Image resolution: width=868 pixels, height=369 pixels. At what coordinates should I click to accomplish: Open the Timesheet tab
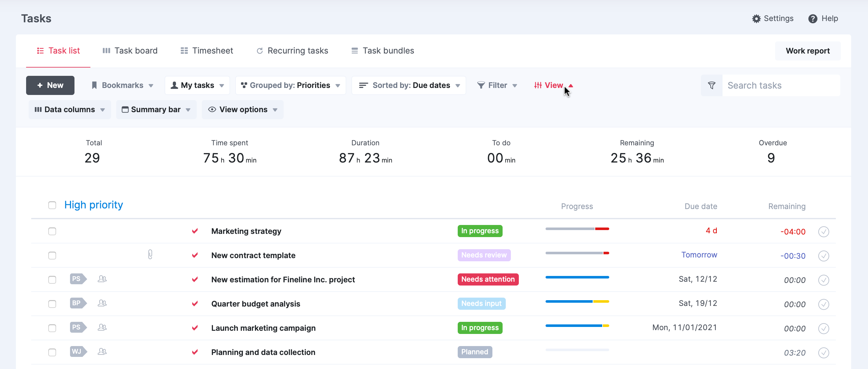(x=207, y=51)
